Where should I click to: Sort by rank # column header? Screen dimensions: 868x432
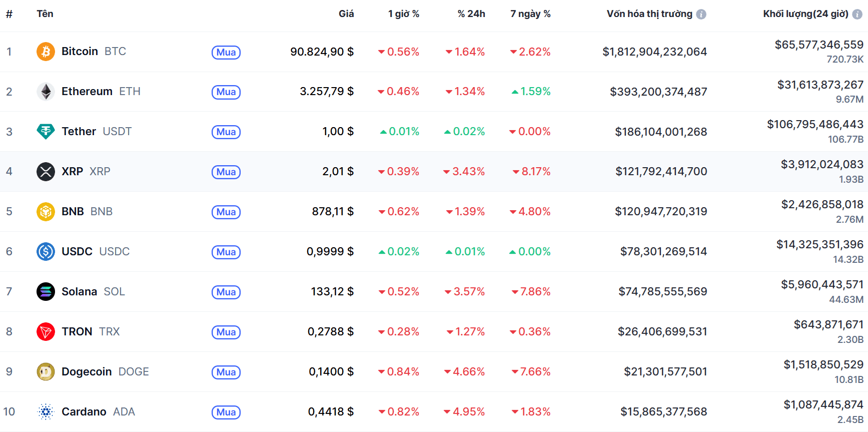[9, 14]
